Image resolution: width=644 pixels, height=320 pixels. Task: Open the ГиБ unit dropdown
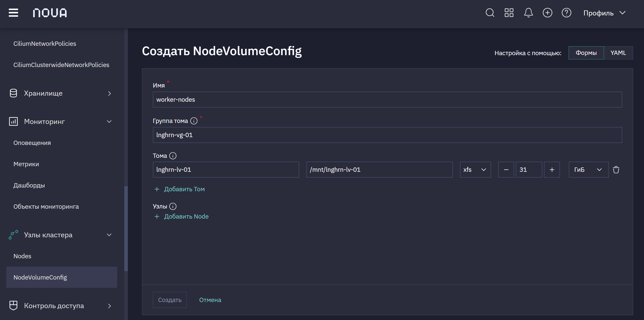[589, 170]
